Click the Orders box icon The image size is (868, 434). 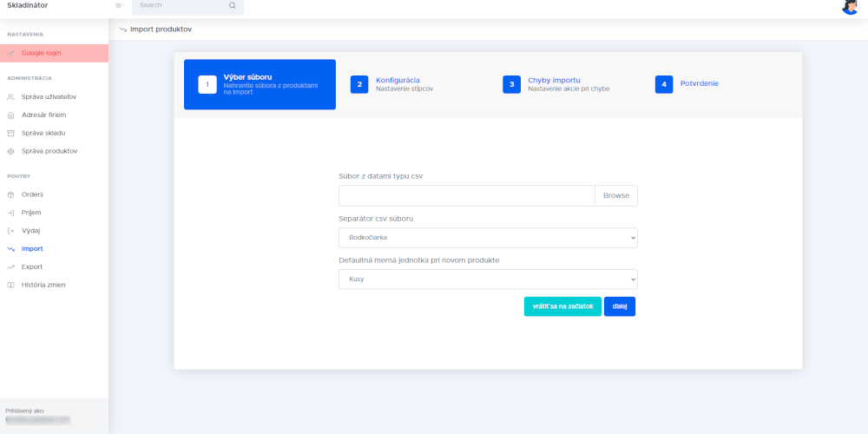pyautogui.click(x=10, y=194)
